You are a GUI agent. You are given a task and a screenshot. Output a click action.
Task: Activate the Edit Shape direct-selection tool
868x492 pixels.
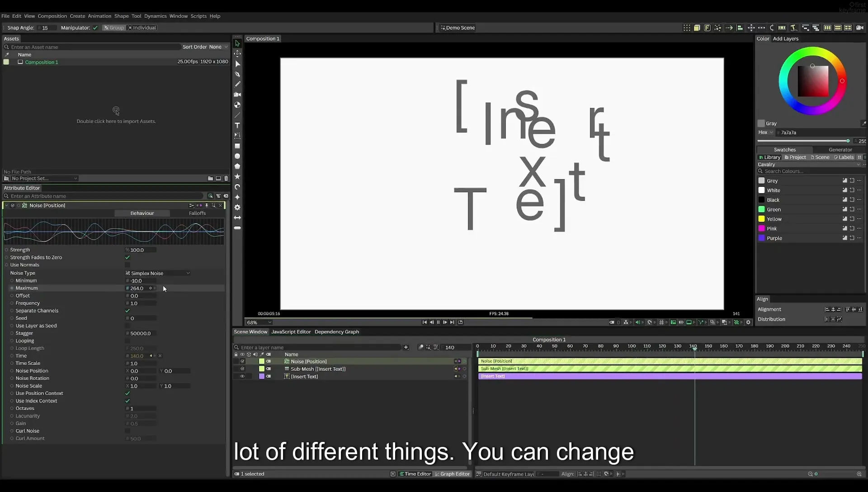tap(237, 64)
